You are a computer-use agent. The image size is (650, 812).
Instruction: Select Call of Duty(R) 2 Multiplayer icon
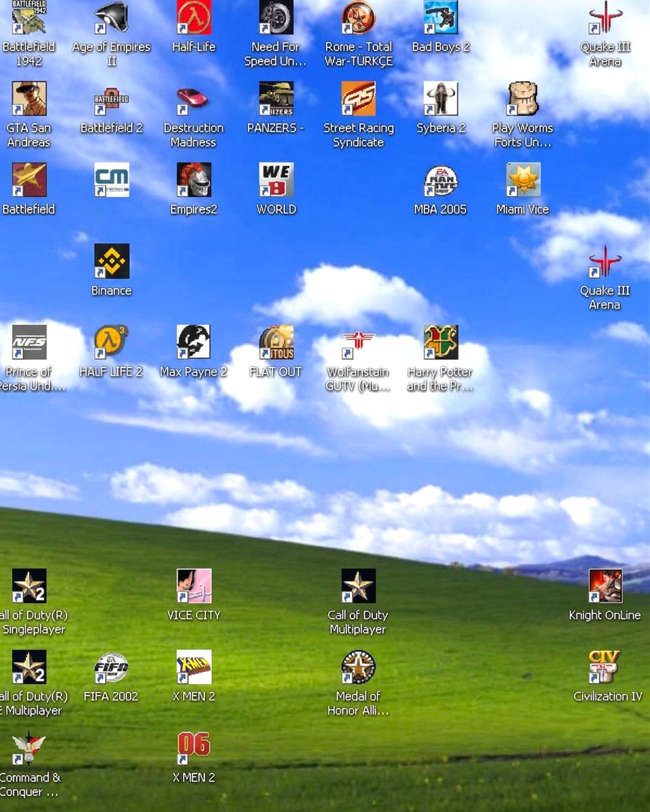[29, 667]
